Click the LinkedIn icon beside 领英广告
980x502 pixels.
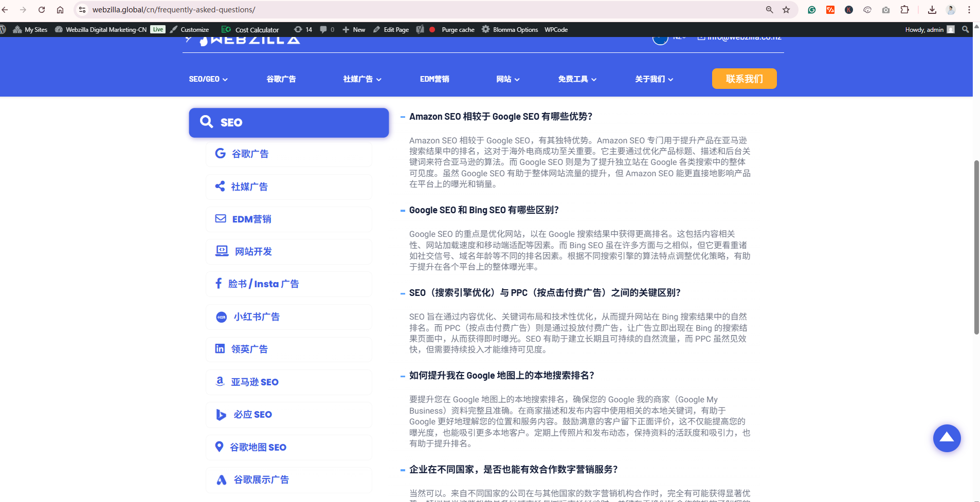point(220,348)
